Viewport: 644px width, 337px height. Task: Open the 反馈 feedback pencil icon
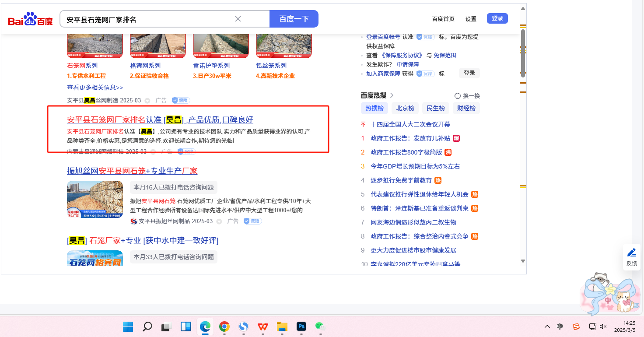(632, 253)
